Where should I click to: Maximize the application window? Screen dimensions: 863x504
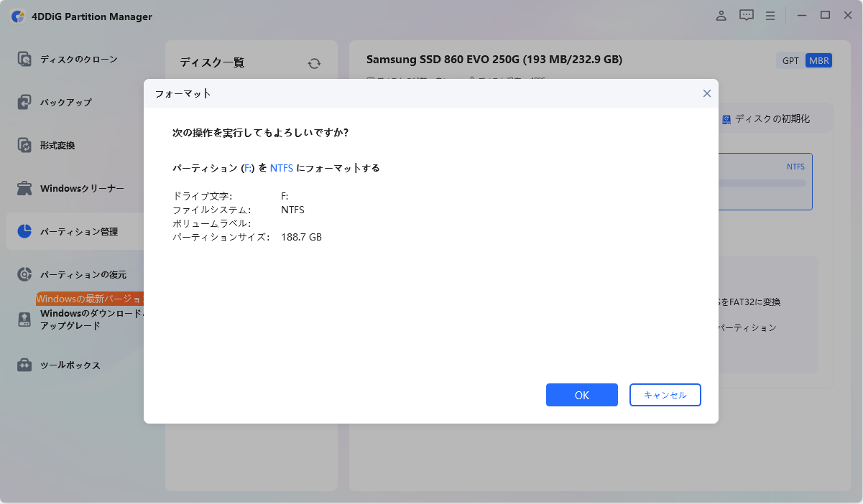(x=825, y=15)
